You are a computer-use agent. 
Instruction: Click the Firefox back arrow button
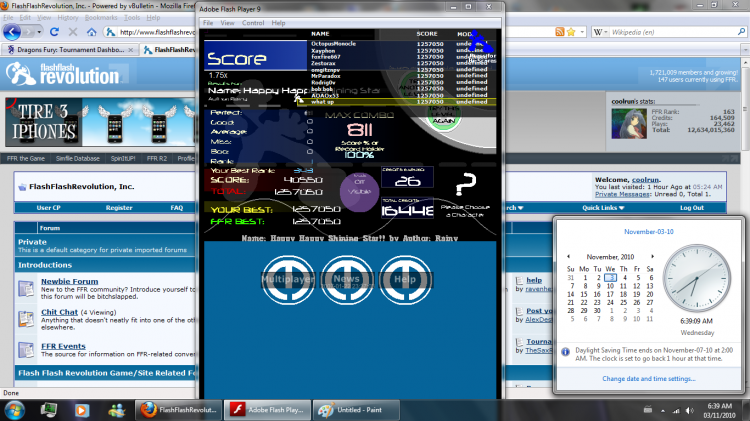(x=12, y=32)
